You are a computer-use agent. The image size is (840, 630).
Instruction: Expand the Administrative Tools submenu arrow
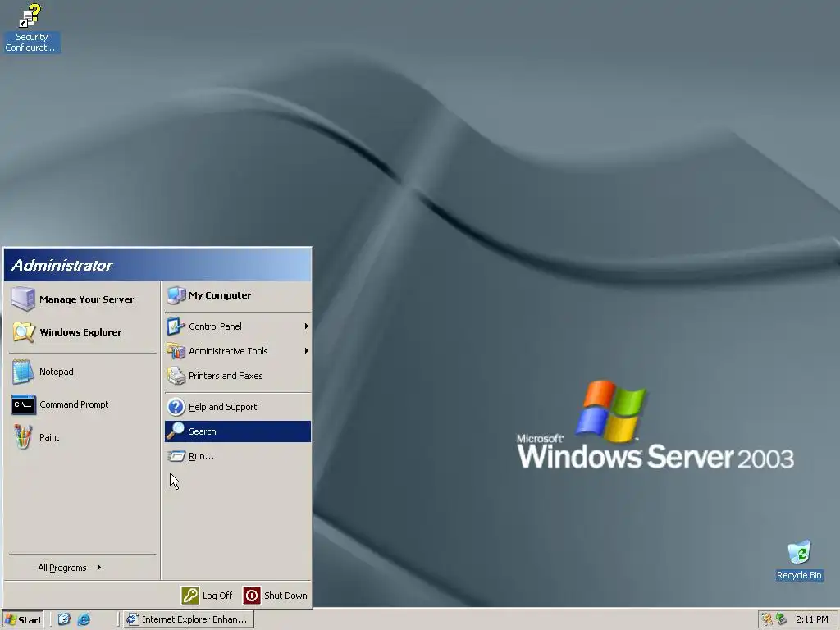[x=307, y=351]
